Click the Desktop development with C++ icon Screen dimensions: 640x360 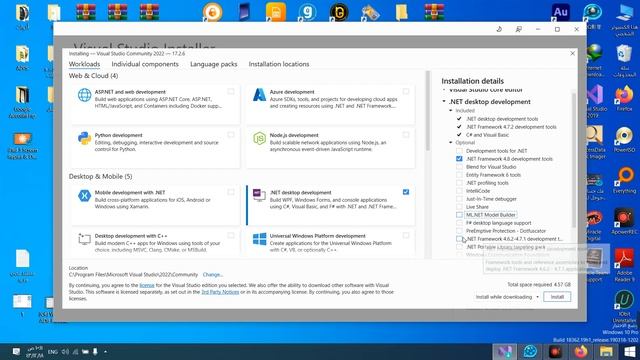point(84,239)
